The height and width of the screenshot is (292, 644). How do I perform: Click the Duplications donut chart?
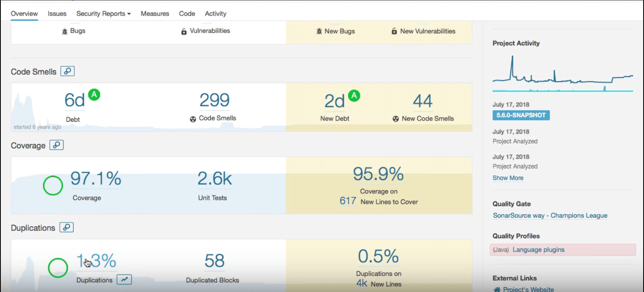click(x=58, y=268)
